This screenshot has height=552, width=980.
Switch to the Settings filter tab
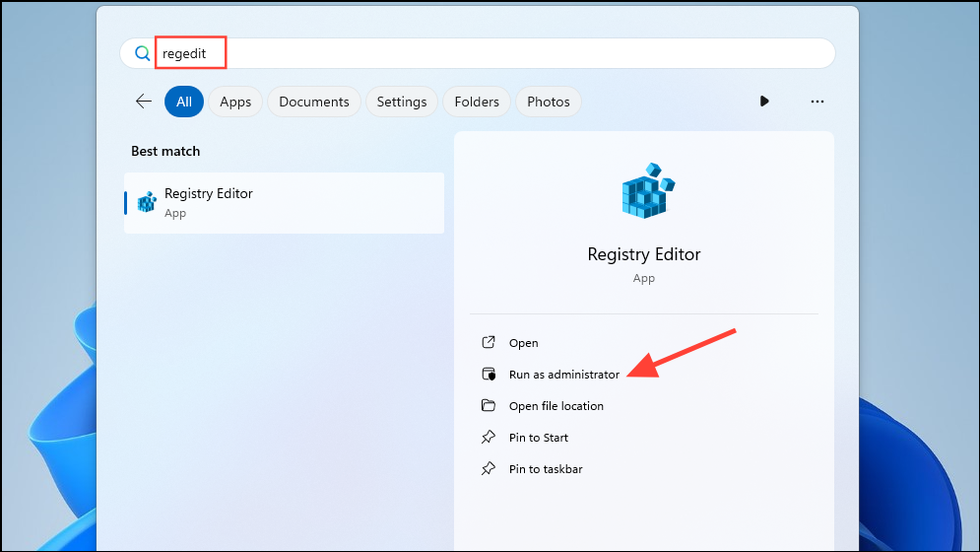(401, 102)
